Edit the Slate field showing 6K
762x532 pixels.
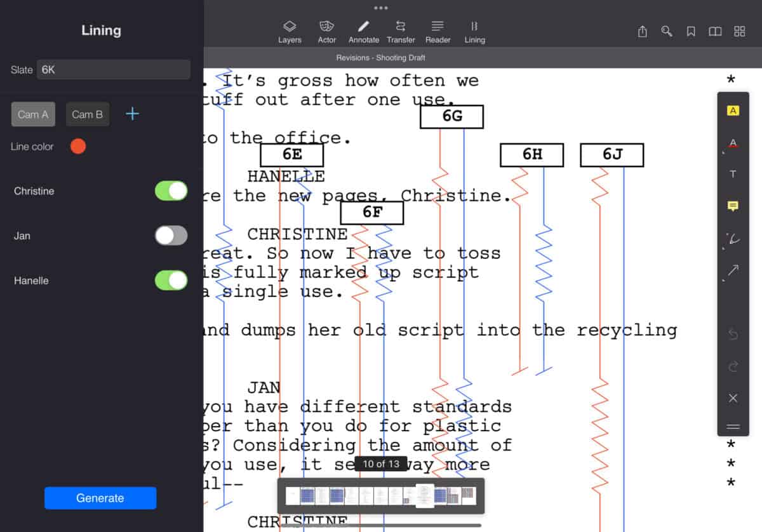[113, 70]
